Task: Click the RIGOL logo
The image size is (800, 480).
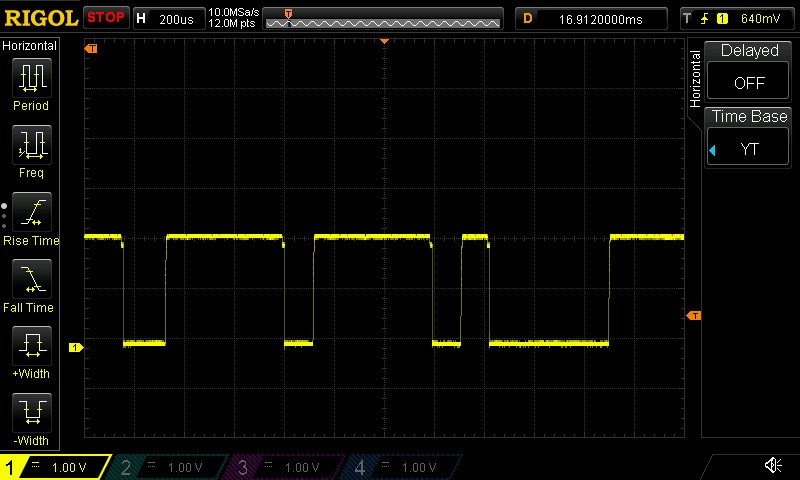Action: 40,18
